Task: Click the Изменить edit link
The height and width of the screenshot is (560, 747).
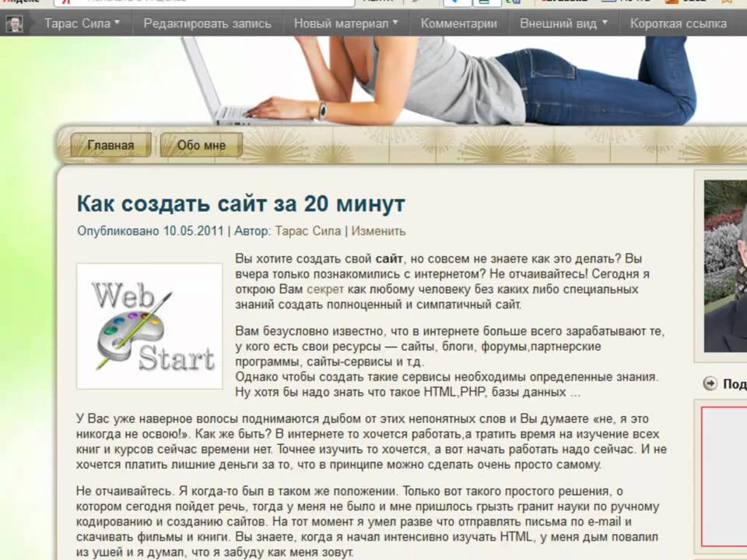Action: pyautogui.click(x=378, y=231)
